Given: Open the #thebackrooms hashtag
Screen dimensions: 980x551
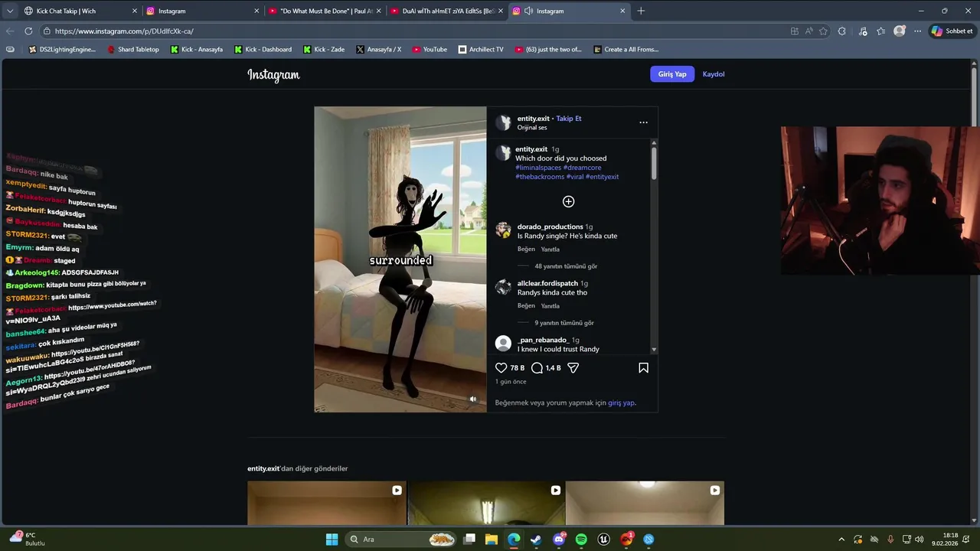Looking at the screenshot, I should (540, 177).
